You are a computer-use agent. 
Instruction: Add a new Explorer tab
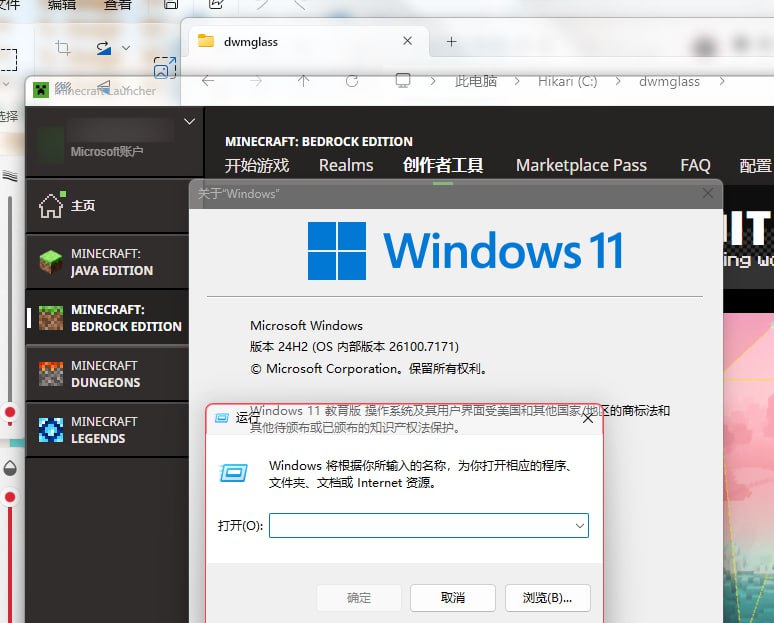451,41
